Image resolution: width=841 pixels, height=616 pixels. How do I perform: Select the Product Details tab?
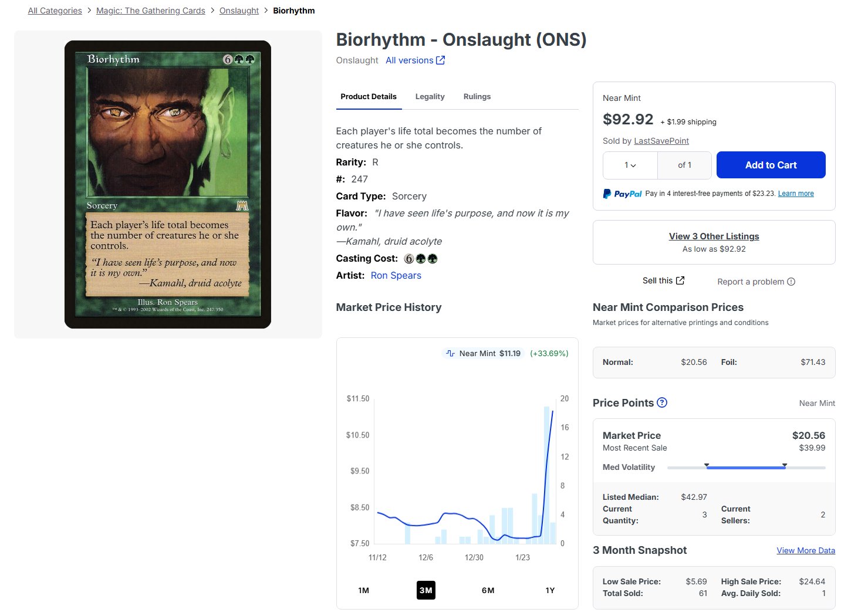point(369,96)
